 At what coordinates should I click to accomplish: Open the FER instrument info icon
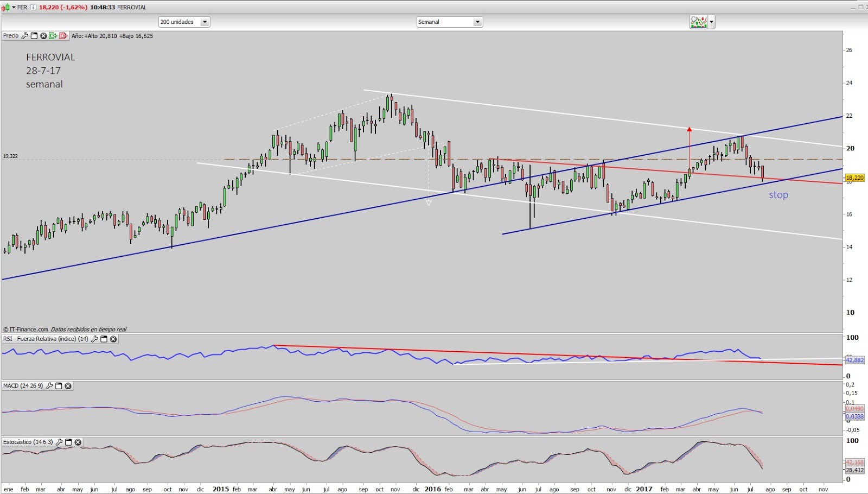pos(33,8)
